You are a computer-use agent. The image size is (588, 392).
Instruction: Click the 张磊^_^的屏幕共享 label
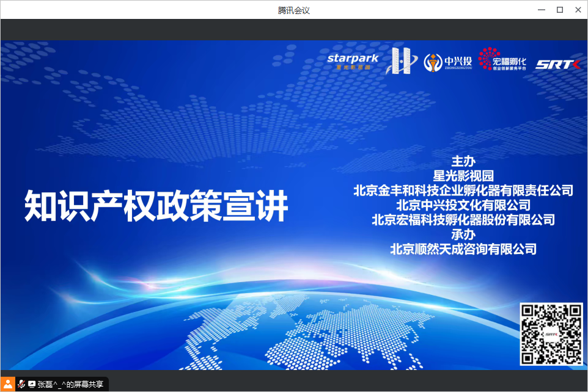coord(70,384)
